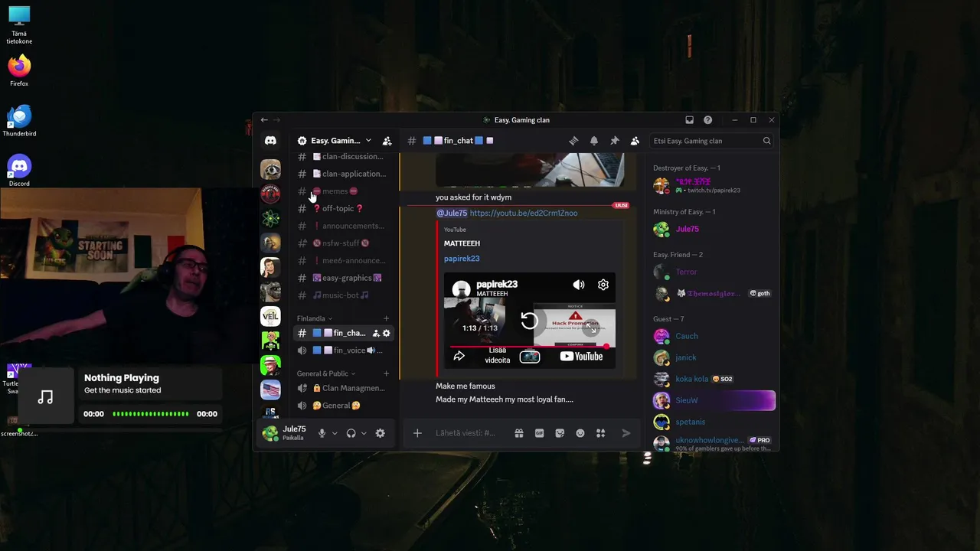The image size is (980, 551).
Task: Open the sticker picker
Action: (x=560, y=433)
